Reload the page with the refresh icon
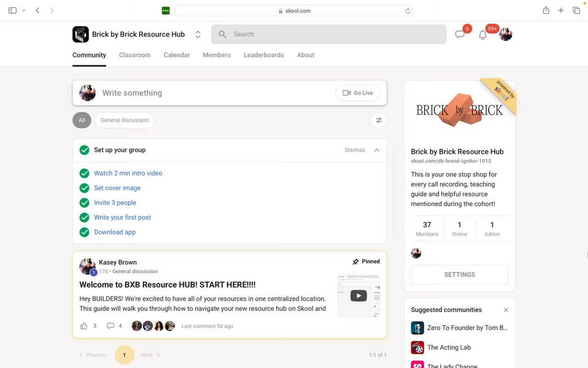The image size is (588, 368). 407,11
